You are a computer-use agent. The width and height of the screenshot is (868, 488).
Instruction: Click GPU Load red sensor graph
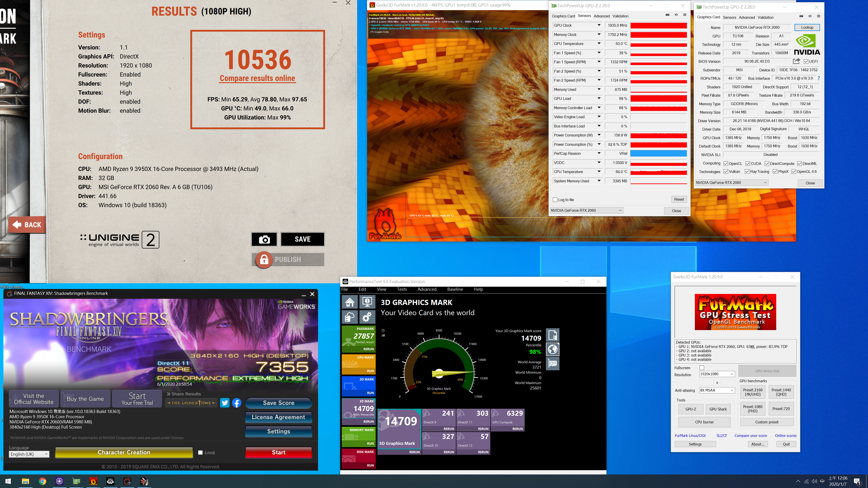tap(658, 98)
